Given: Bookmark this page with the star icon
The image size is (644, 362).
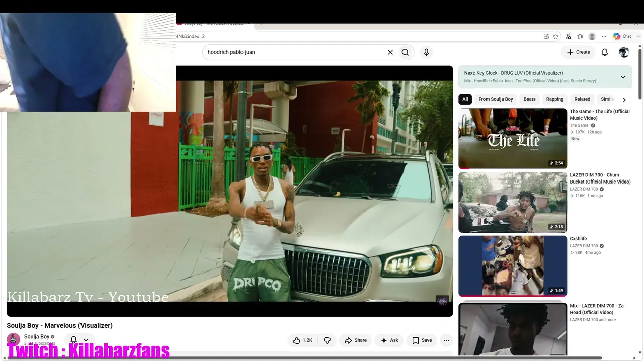Looking at the screenshot, I should point(556,36).
